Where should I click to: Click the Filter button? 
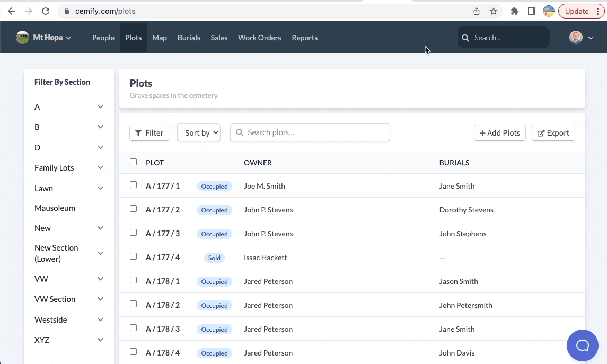(149, 132)
